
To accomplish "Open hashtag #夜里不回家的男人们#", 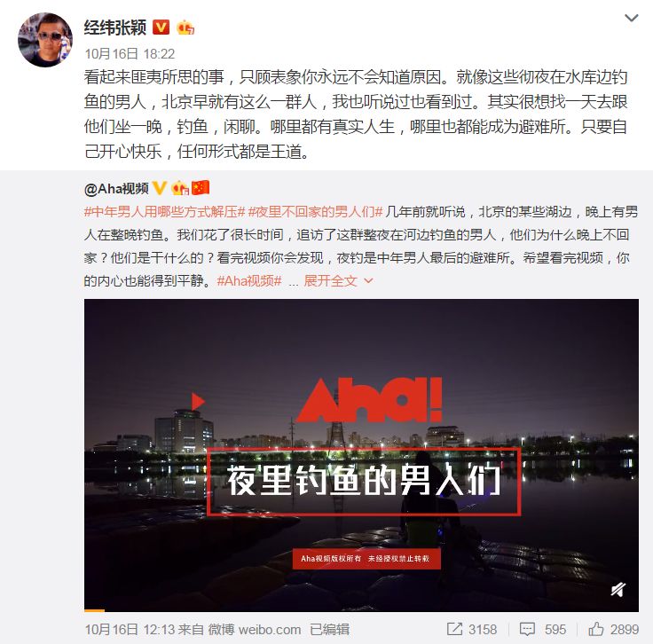I will coord(315,212).
